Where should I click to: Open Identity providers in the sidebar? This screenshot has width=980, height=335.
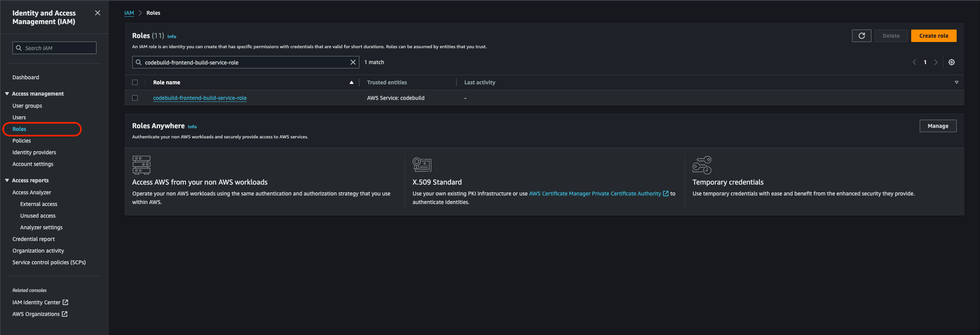point(34,152)
